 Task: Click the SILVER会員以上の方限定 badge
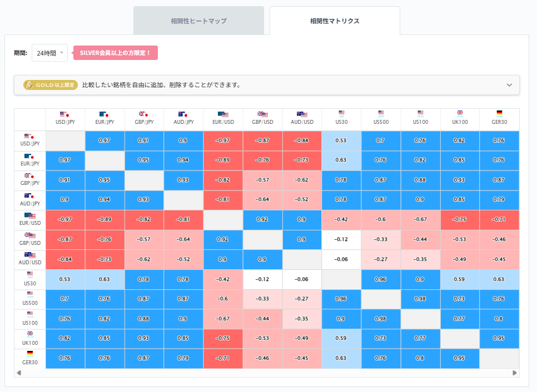coord(115,53)
